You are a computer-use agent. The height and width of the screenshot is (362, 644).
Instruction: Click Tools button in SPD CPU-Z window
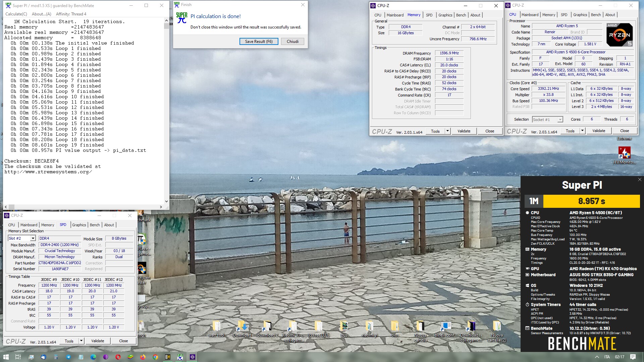point(69,341)
